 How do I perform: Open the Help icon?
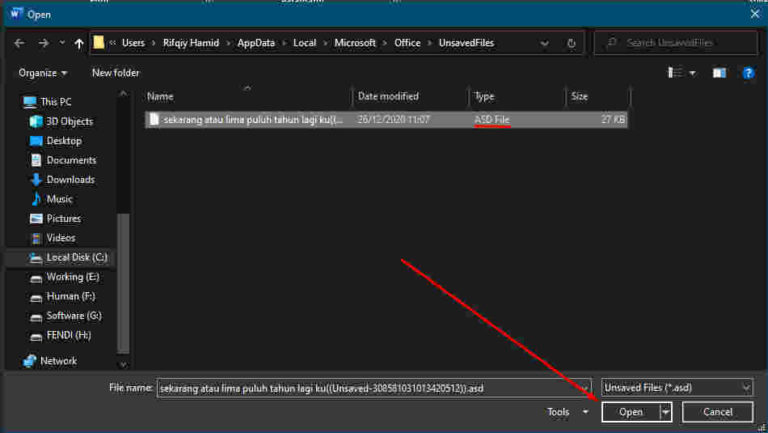coord(748,73)
